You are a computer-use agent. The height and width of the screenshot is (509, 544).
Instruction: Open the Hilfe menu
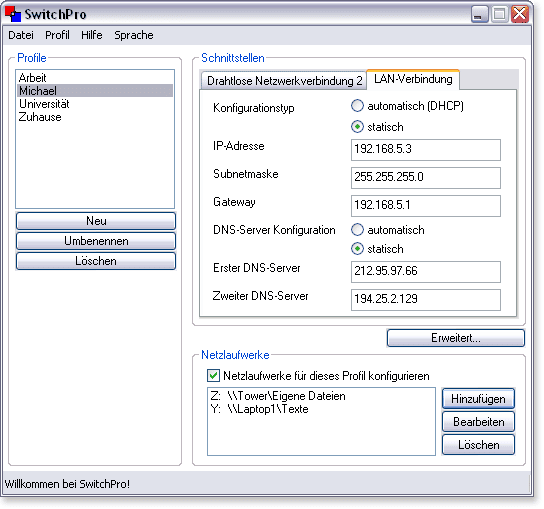[92, 35]
